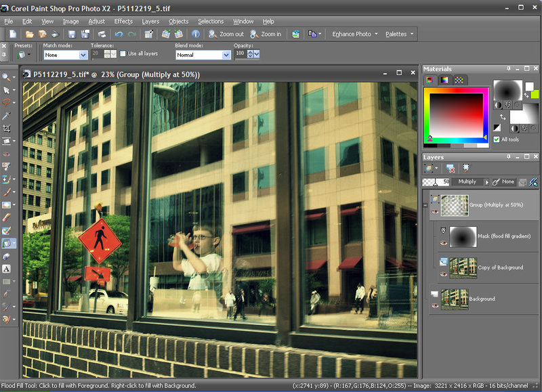Screen dimensions: 542x392
Task: Select the Straighten tool
Action: (x=6, y=141)
